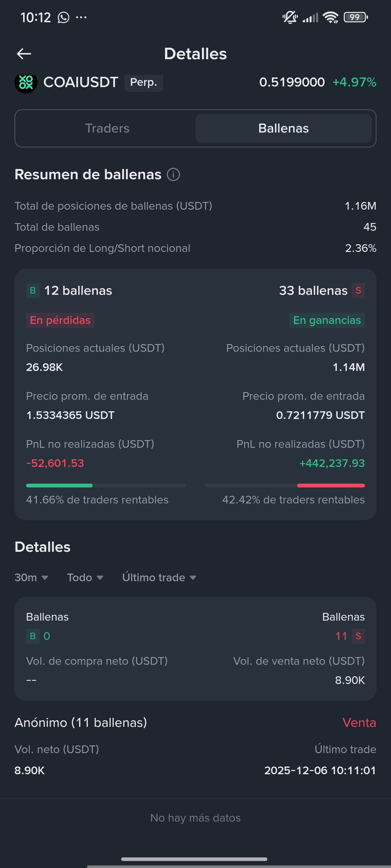Select the Ballenas tab

pyautogui.click(x=283, y=128)
